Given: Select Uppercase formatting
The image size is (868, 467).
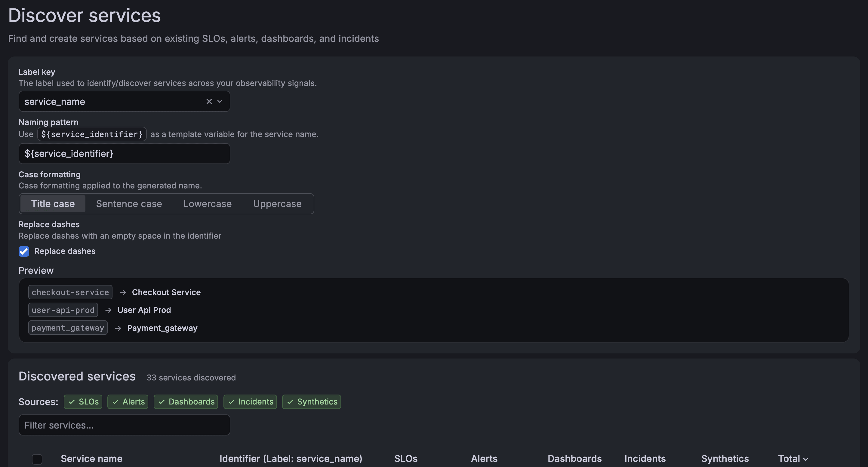Looking at the screenshot, I should 277,204.
